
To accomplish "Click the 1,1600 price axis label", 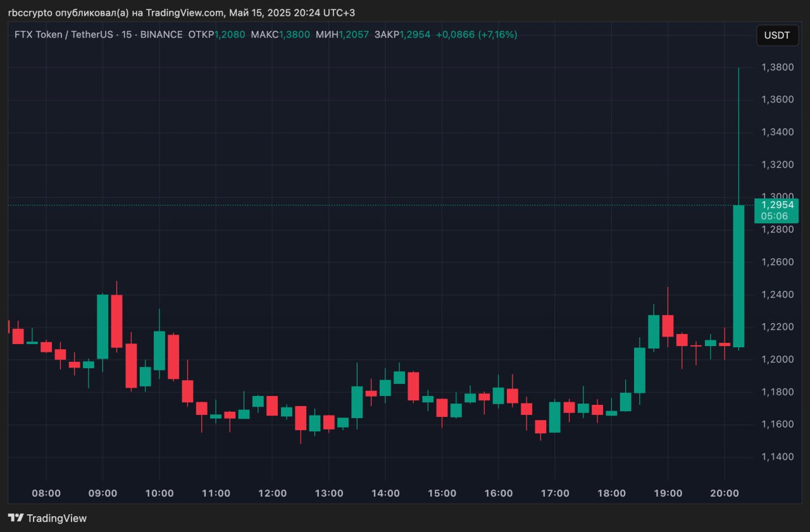I will [777, 424].
